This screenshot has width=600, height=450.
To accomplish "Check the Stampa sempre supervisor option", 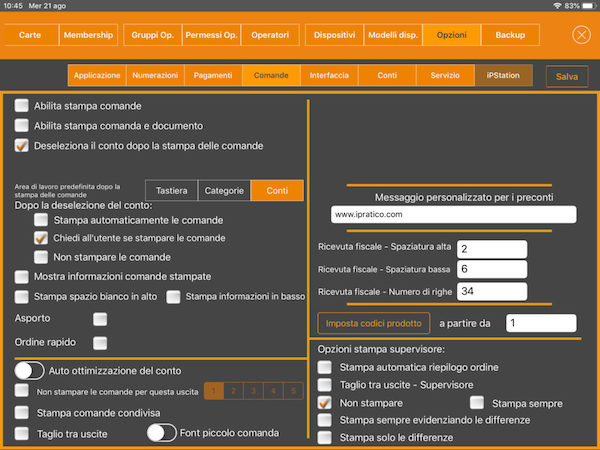I will click(477, 403).
